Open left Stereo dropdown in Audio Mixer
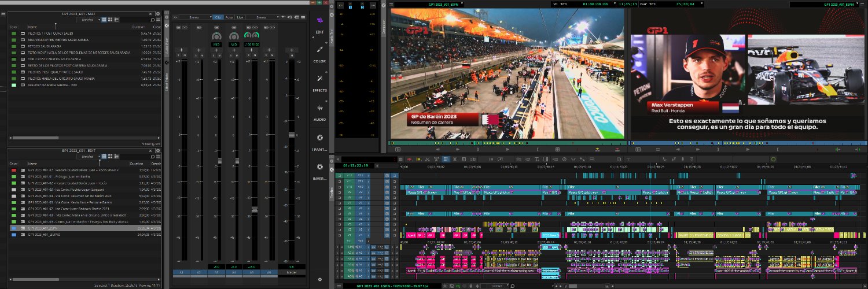868x289 pixels. point(197,17)
